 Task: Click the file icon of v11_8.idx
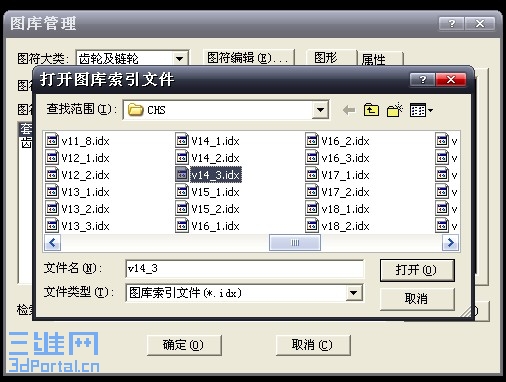click(52, 140)
